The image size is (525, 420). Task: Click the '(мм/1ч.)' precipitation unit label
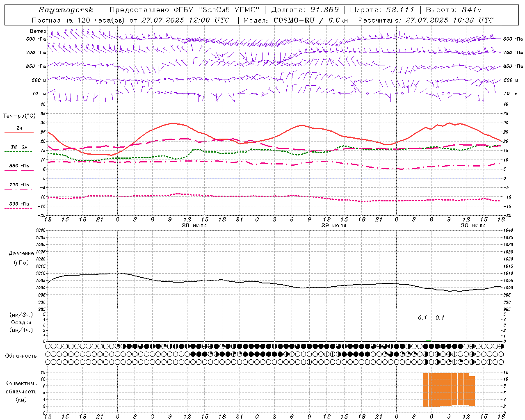point(21,330)
